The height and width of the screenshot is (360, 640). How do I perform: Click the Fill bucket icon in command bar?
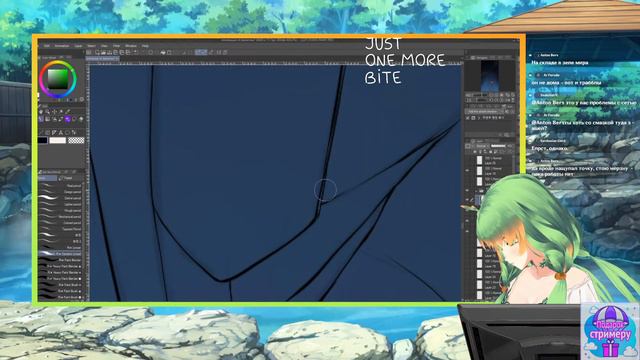[x=163, y=52]
